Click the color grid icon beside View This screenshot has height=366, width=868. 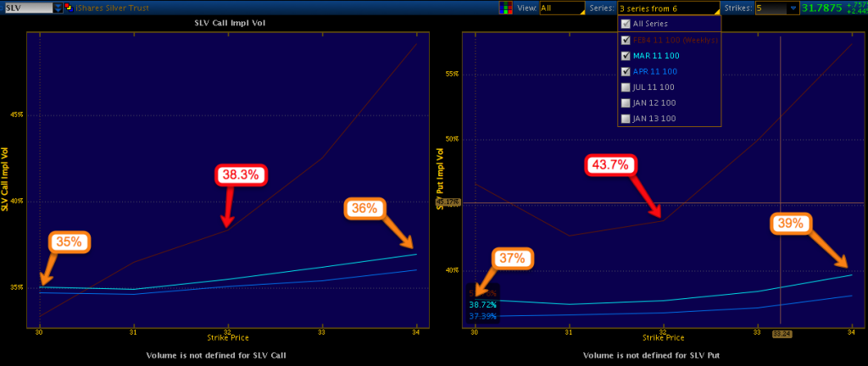tap(505, 8)
